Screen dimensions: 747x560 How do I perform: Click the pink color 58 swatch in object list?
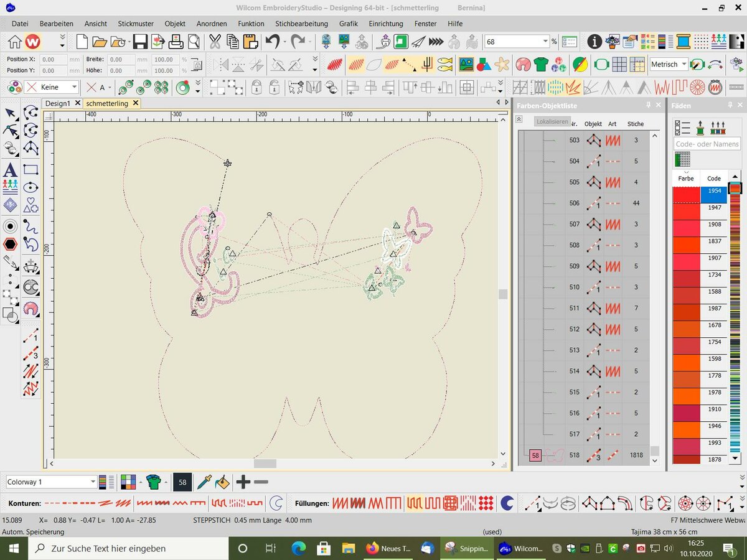(x=535, y=455)
